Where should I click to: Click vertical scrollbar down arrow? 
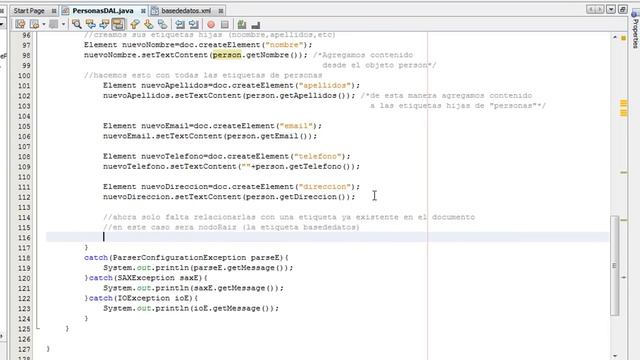click(x=615, y=356)
